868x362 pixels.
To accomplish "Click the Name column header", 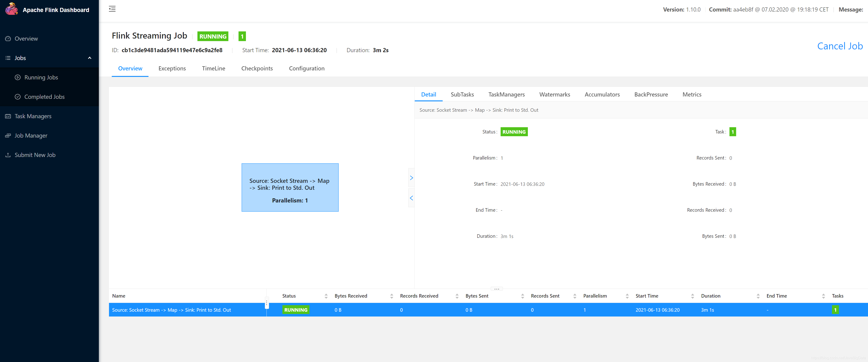I will 119,296.
